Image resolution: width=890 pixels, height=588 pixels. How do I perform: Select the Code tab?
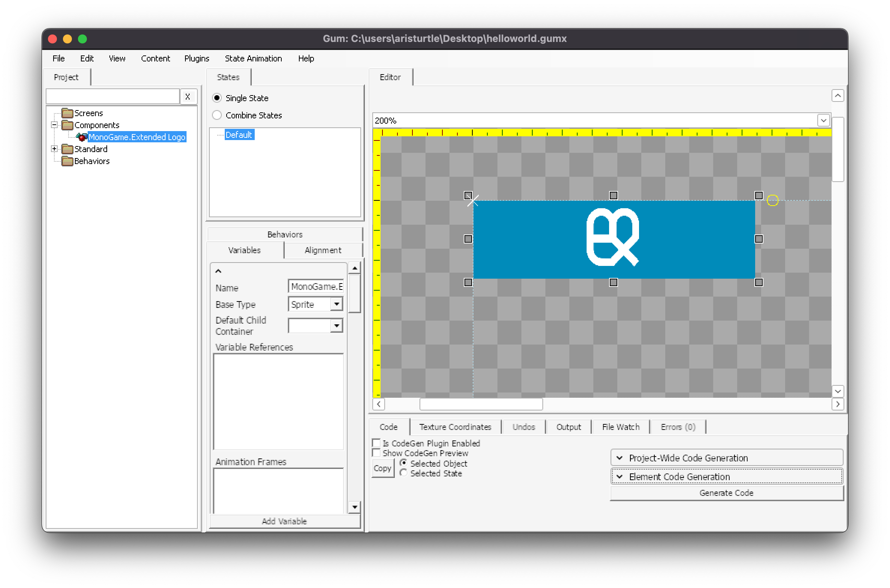(388, 427)
